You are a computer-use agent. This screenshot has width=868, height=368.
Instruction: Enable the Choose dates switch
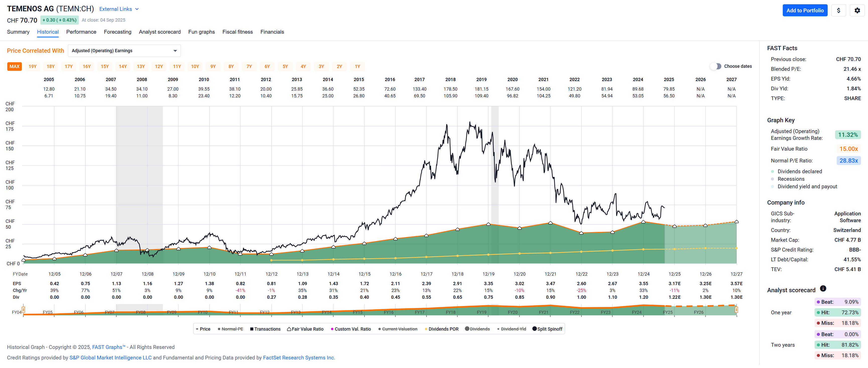point(715,67)
